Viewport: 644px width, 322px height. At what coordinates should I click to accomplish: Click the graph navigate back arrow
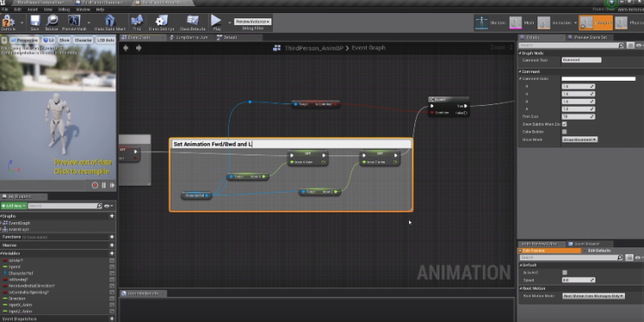pos(126,48)
